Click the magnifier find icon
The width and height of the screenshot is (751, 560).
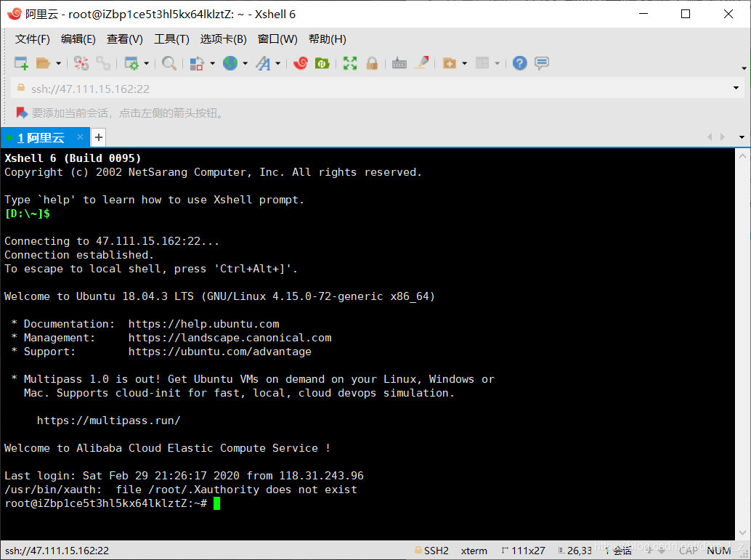tap(169, 63)
